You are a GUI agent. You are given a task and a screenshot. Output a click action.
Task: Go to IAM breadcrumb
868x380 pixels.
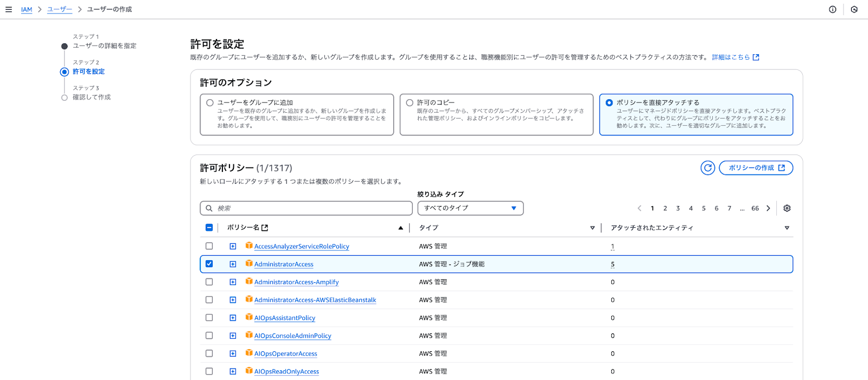pos(27,10)
